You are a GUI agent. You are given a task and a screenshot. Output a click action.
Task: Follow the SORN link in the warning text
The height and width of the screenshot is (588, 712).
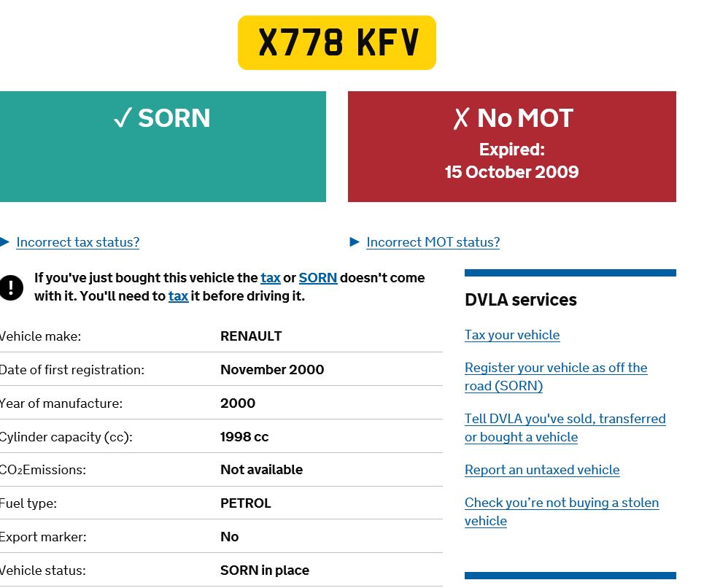click(317, 278)
